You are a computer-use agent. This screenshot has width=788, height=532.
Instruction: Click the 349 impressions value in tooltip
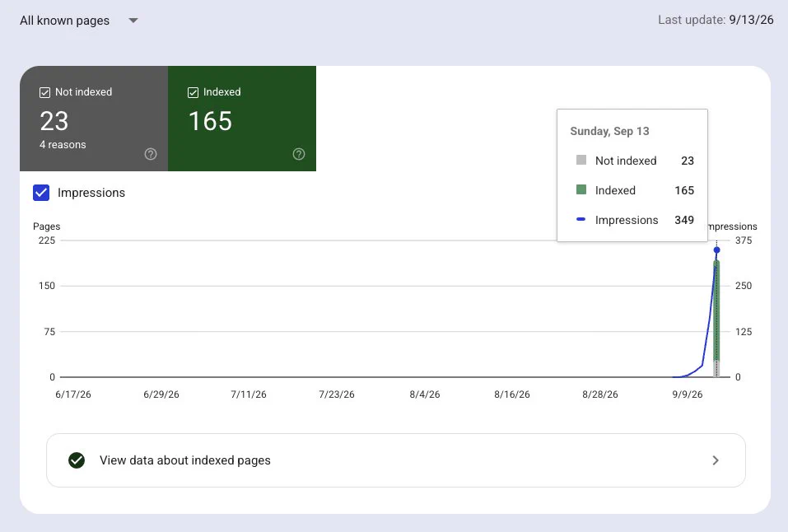click(x=684, y=220)
